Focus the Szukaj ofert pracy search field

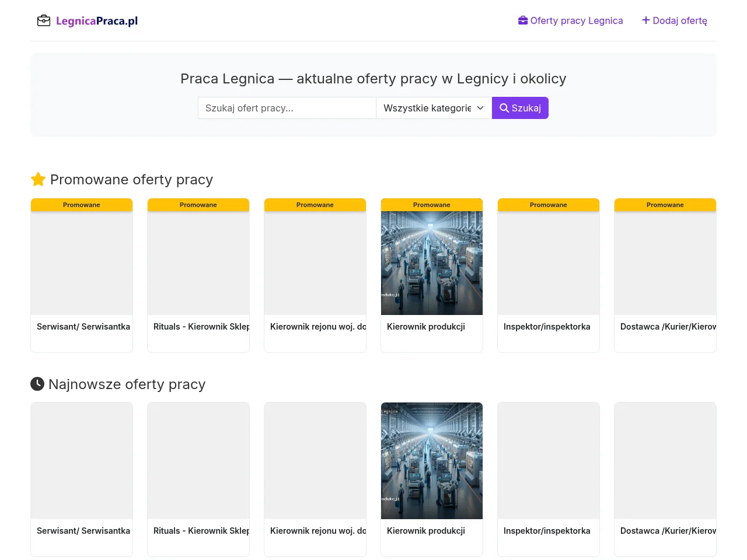[287, 108]
